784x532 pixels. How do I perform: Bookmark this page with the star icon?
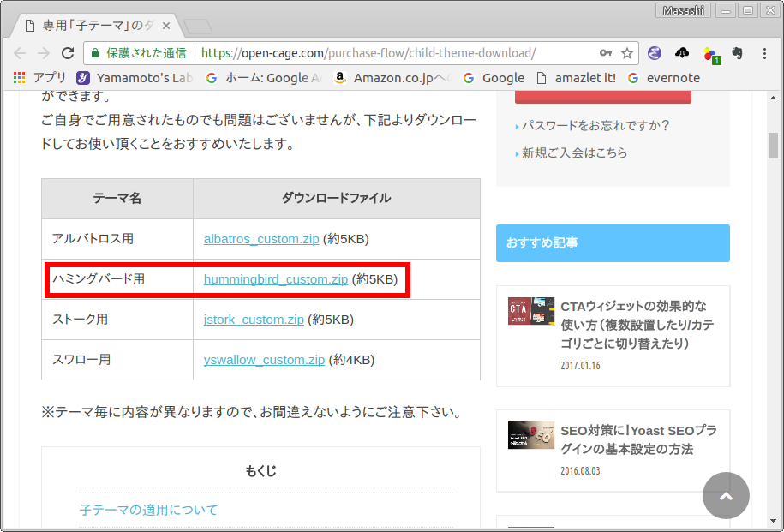pos(627,53)
